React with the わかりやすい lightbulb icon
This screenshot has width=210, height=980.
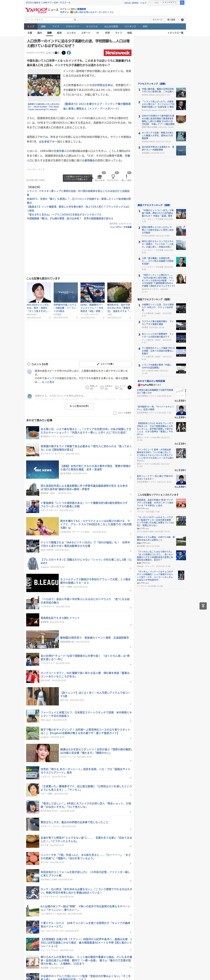point(113,177)
